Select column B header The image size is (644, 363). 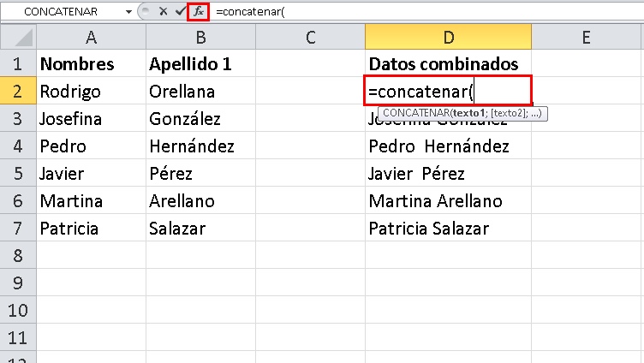pyautogui.click(x=200, y=38)
